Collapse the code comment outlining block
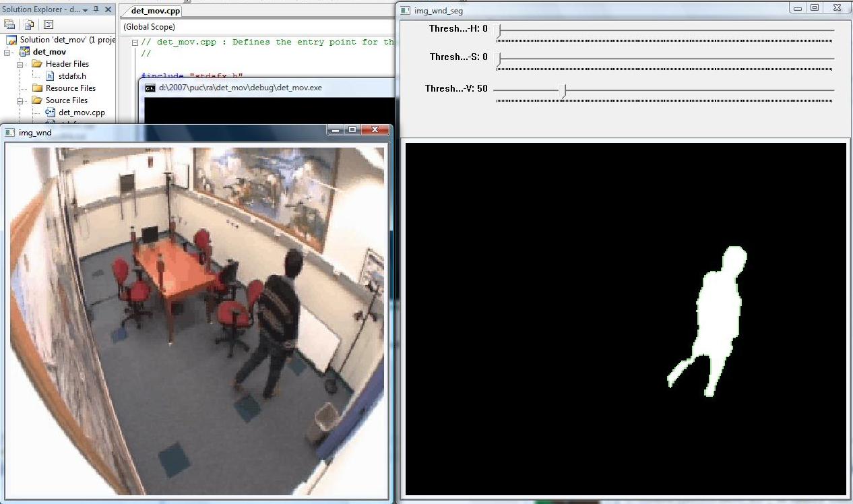The image size is (853, 504). point(135,42)
